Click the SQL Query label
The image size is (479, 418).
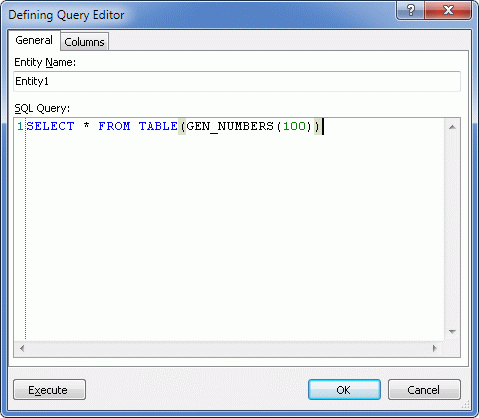coord(42,108)
